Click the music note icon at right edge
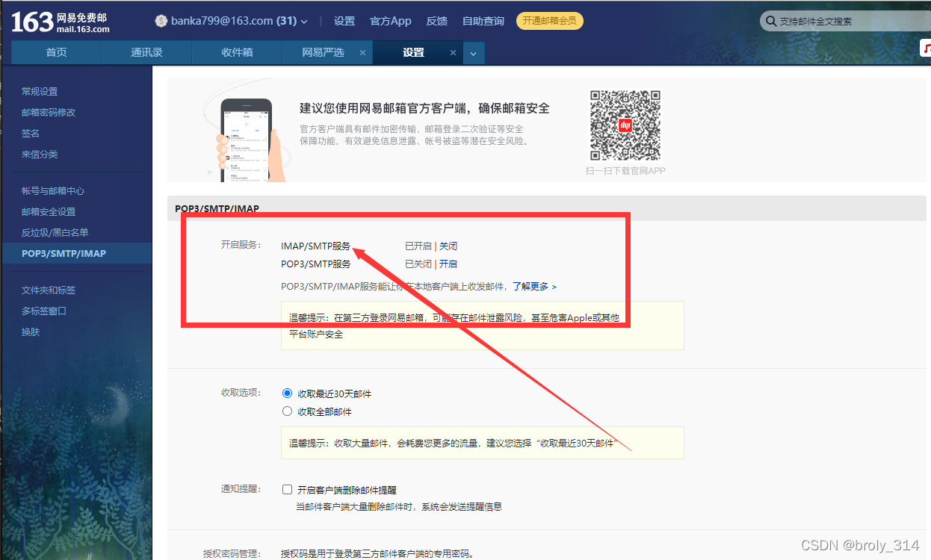This screenshot has height=560, width=931. tap(926, 48)
